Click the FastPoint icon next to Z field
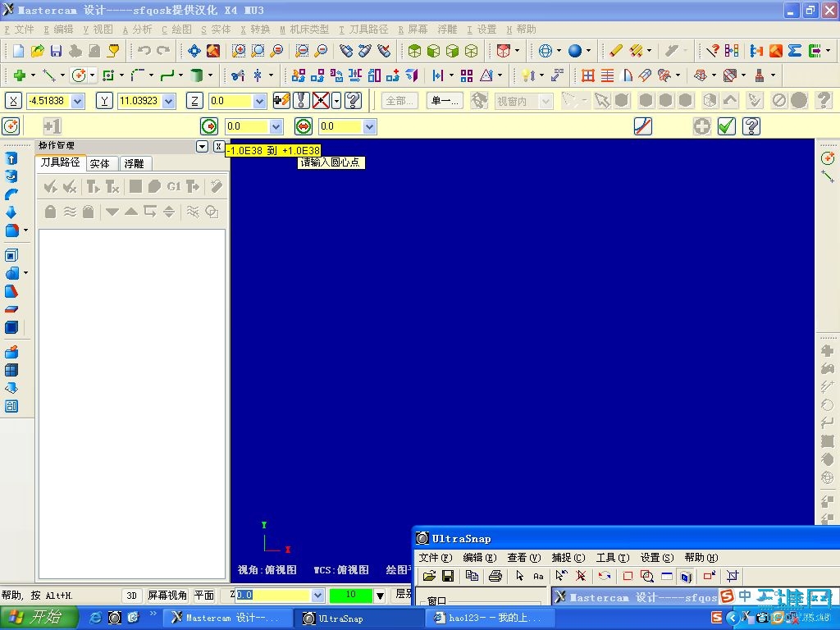Screen dimensions: 840x630 tap(282, 100)
